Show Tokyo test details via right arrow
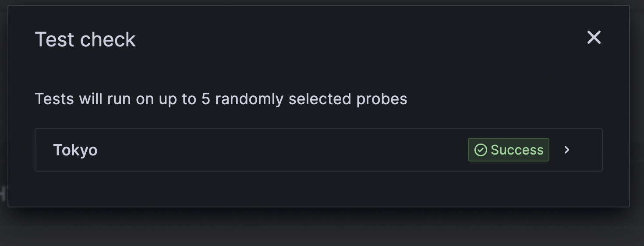This screenshot has height=246, width=644. pos(567,150)
